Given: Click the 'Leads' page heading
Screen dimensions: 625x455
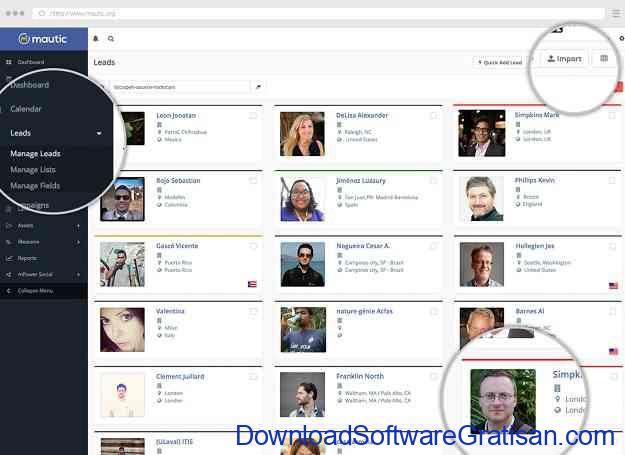Looking at the screenshot, I should pos(104,62).
